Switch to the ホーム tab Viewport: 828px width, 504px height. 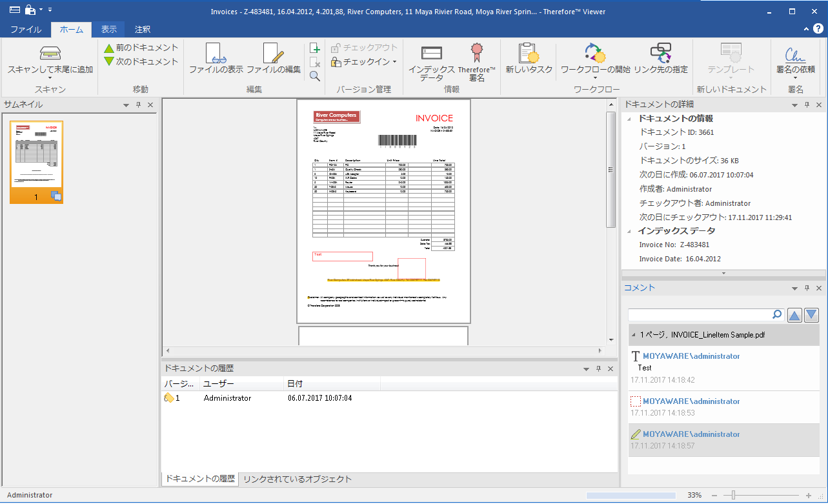71,29
